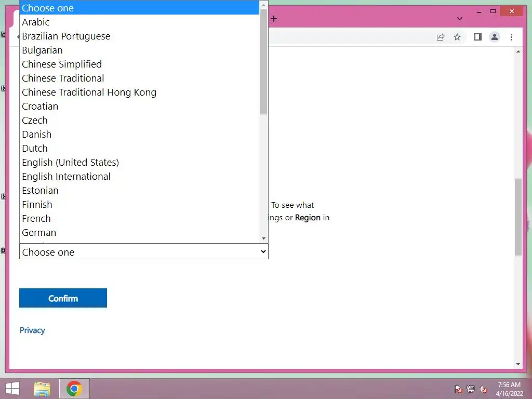Select Czech language option

tap(139, 120)
